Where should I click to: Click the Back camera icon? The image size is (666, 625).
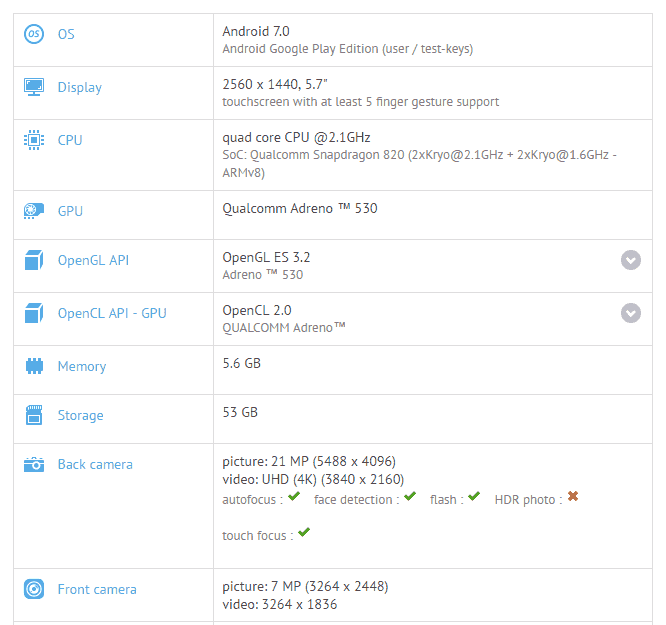click(x=34, y=464)
